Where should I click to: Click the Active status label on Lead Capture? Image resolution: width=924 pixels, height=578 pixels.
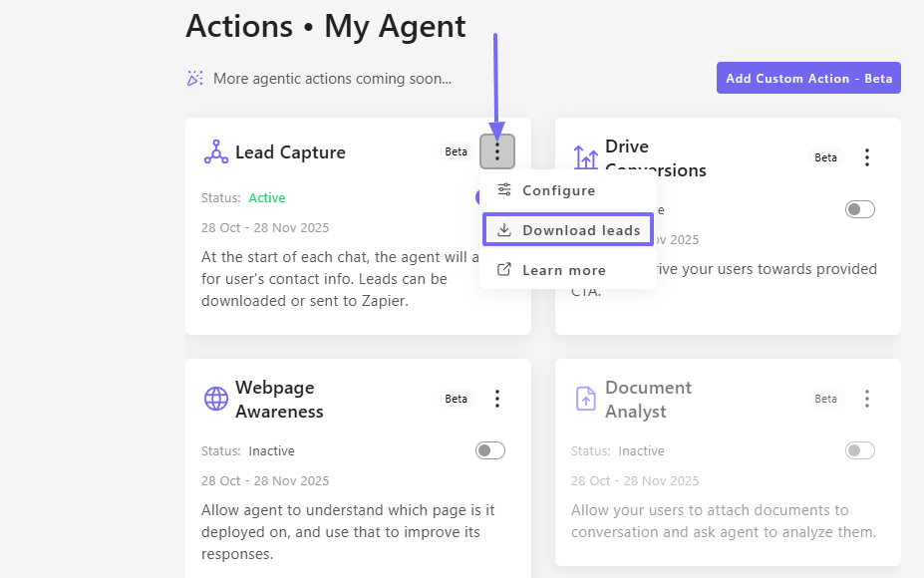click(x=266, y=197)
